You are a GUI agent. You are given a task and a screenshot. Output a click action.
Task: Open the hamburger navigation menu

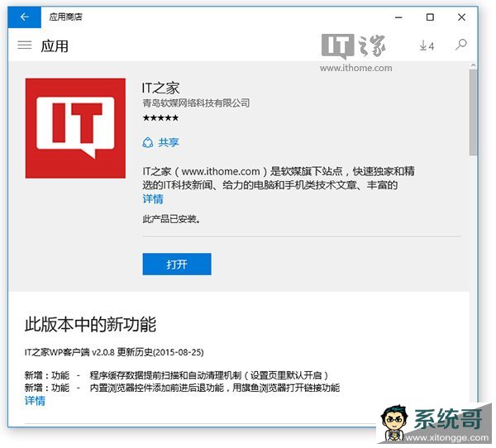click(24, 45)
